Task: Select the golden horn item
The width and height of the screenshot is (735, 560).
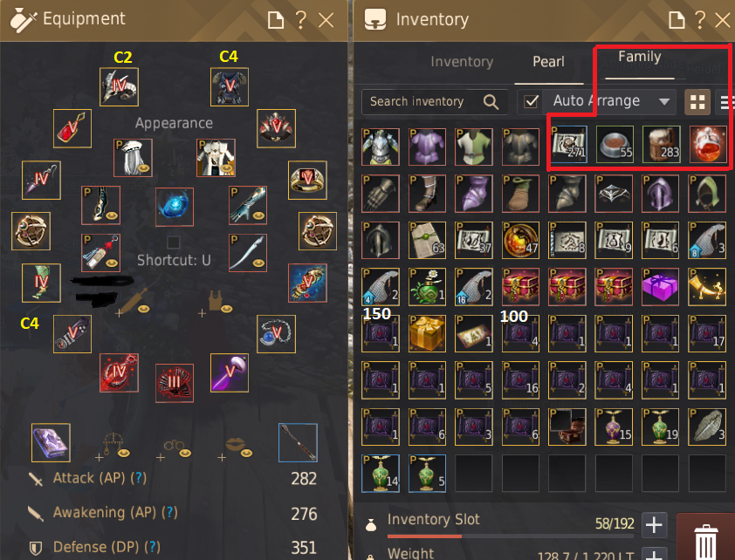Action: 707,287
